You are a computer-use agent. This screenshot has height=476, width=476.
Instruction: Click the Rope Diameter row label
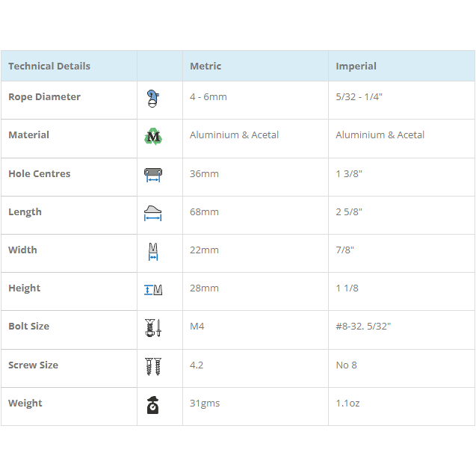(44, 97)
